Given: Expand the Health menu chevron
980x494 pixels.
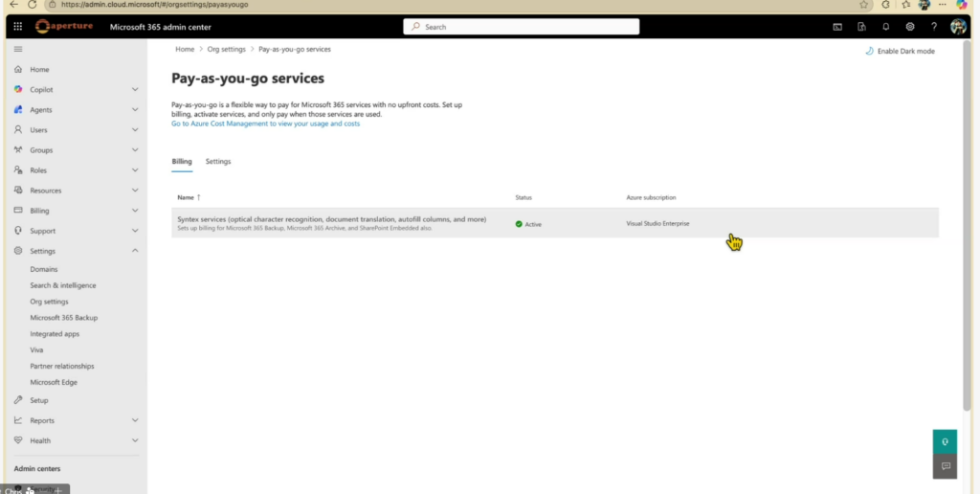Looking at the screenshot, I should tap(135, 440).
